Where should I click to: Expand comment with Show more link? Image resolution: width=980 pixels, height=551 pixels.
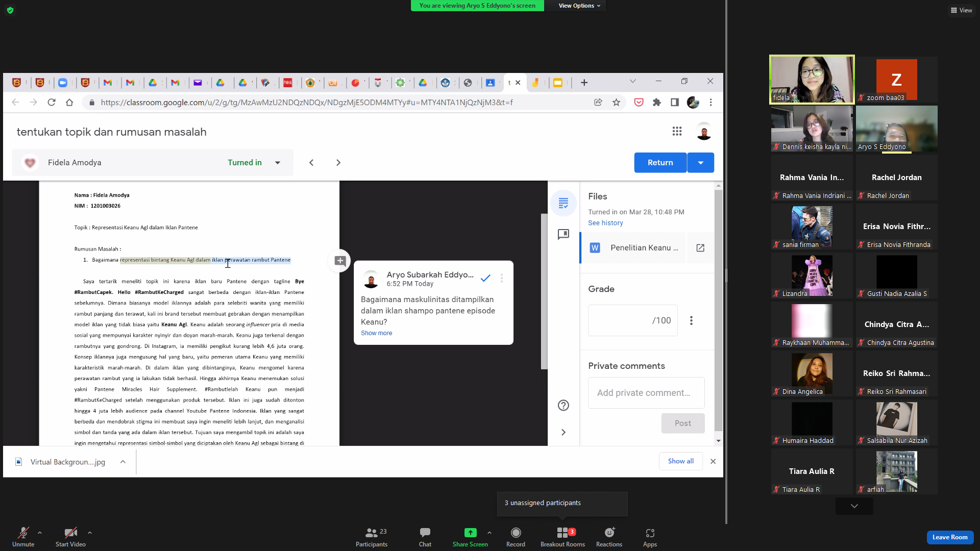[377, 333]
